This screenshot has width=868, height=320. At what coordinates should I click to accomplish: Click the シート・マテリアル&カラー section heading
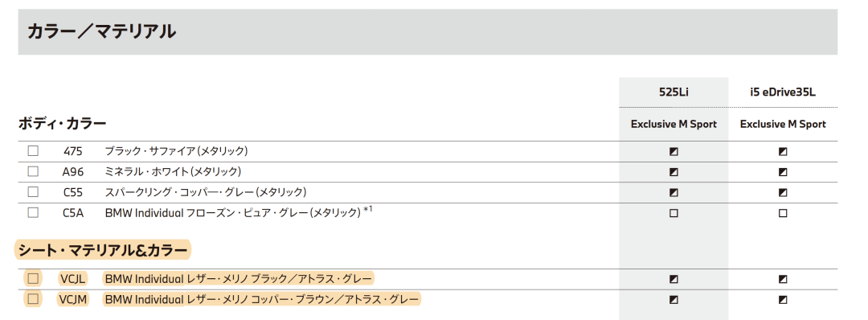pos(102,250)
